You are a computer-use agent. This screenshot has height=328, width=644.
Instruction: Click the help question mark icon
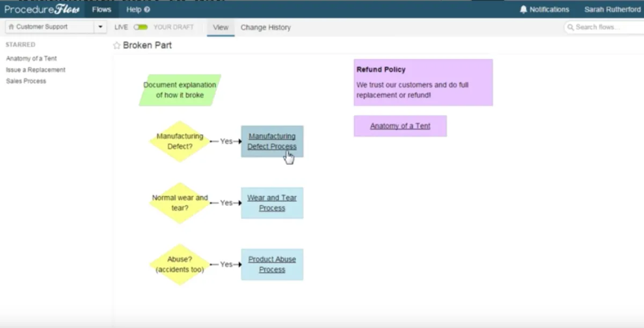pyautogui.click(x=147, y=9)
